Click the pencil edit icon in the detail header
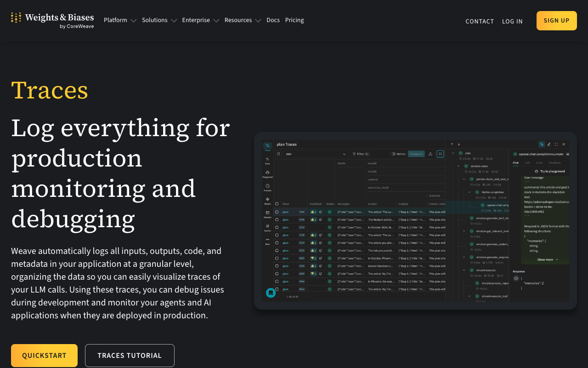Screen dimensions: 588x368 549,144
